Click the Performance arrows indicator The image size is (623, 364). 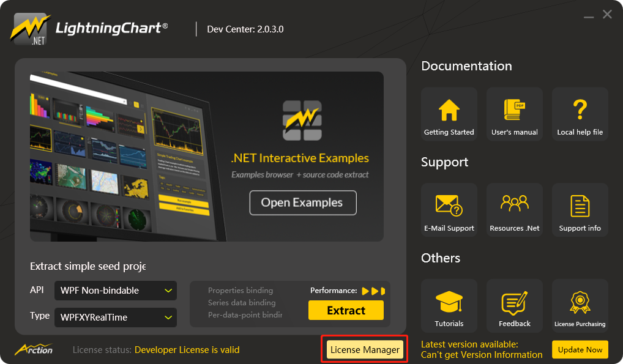373,291
